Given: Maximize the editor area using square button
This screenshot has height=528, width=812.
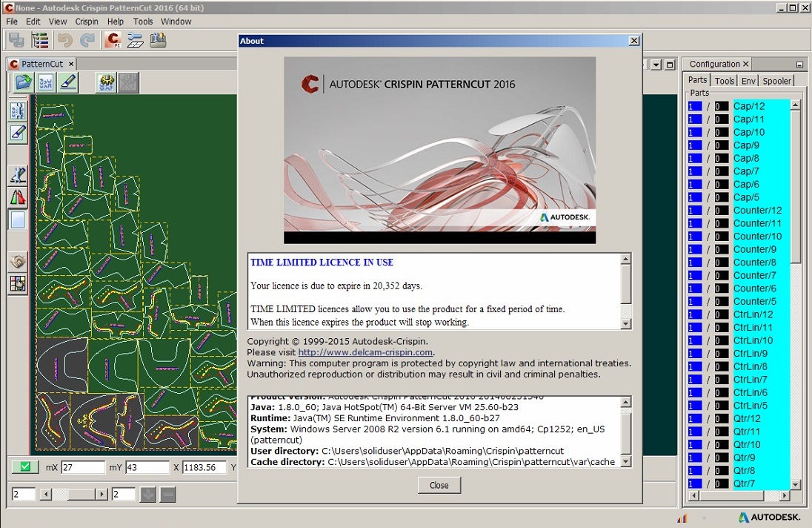Looking at the screenshot, I should [670, 65].
